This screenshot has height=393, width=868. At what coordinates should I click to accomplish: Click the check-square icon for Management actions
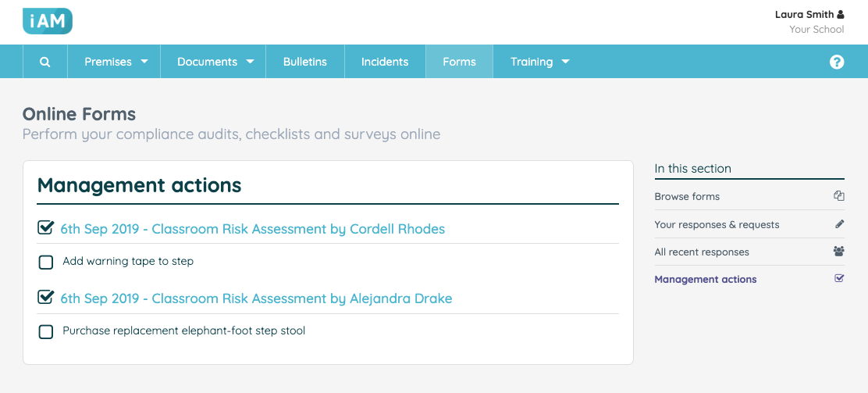(839, 279)
